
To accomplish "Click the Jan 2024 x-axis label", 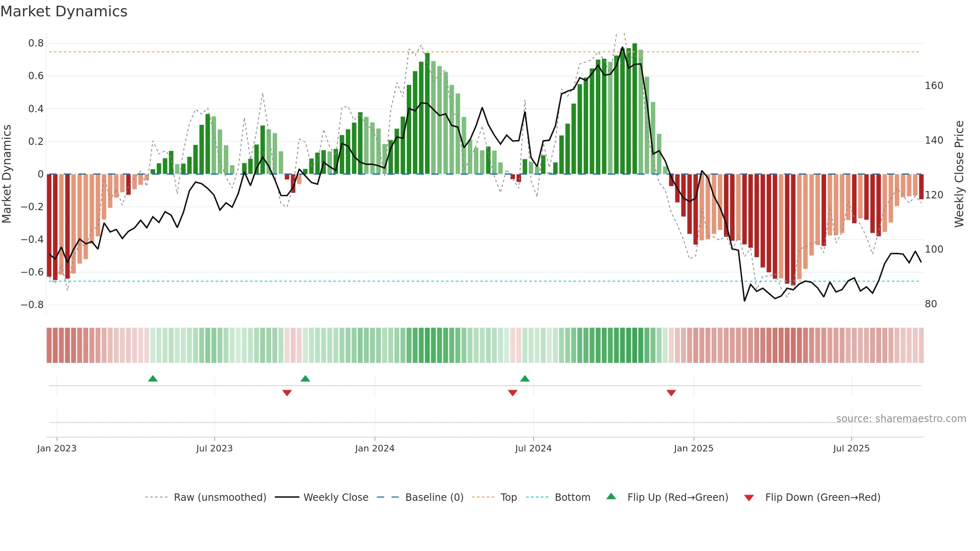I will [375, 448].
